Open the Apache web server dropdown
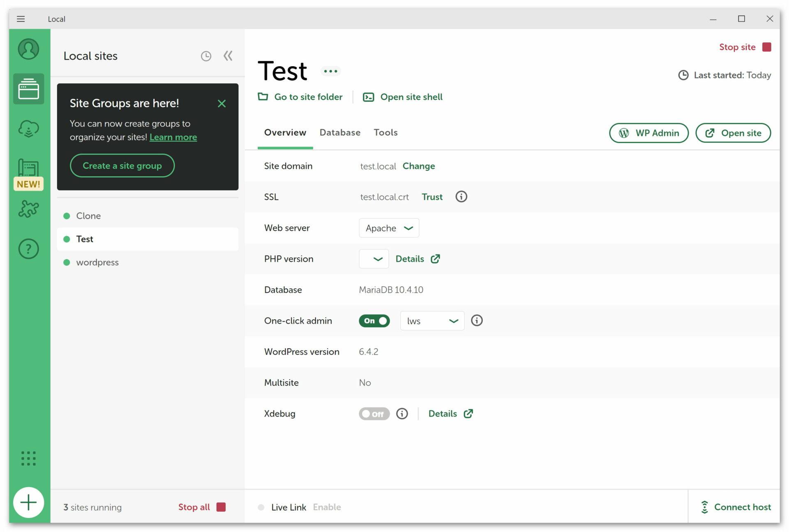 [x=389, y=228]
